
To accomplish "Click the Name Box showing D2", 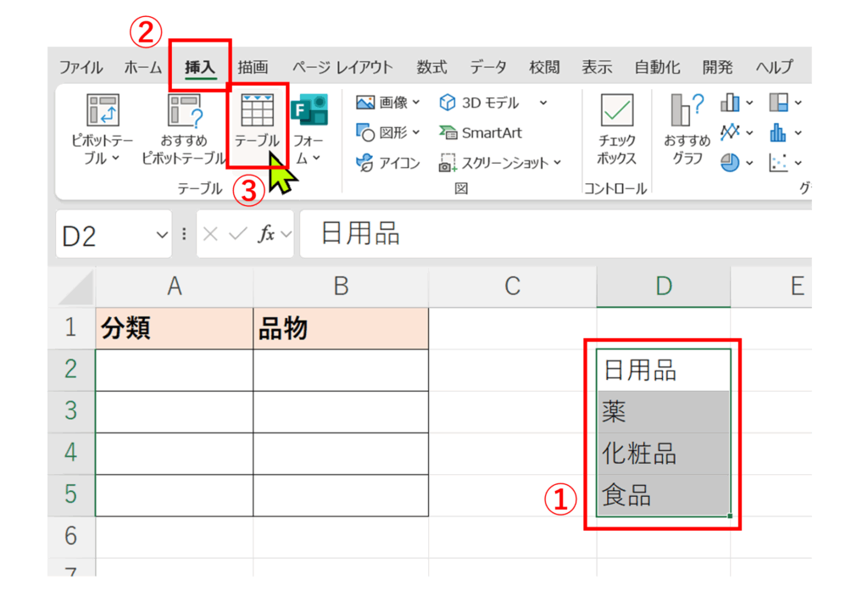I will tap(102, 235).
